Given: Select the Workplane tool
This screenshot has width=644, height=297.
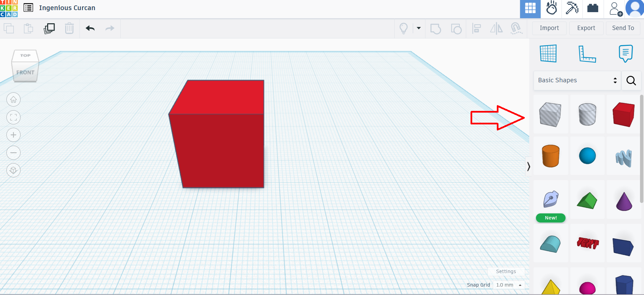Looking at the screenshot, I should [x=548, y=54].
